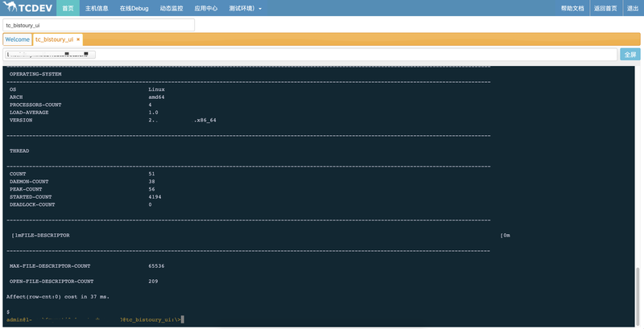Click the ARCH value amd64
The width and height of the screenshot is (644, 329).
pos(156,97)
